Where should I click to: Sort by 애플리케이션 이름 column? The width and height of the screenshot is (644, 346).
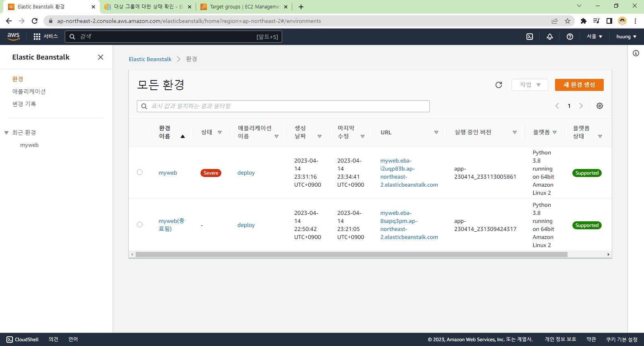277,136
